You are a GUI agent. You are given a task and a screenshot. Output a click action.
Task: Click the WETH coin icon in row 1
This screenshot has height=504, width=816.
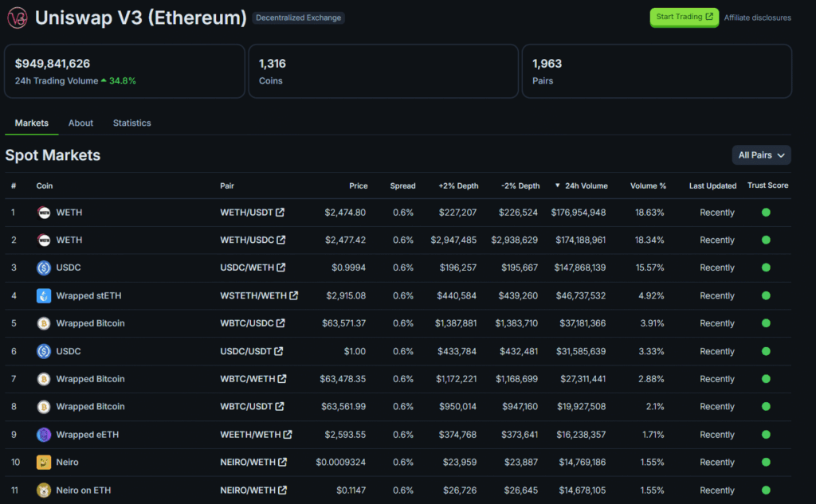[44, 213]
